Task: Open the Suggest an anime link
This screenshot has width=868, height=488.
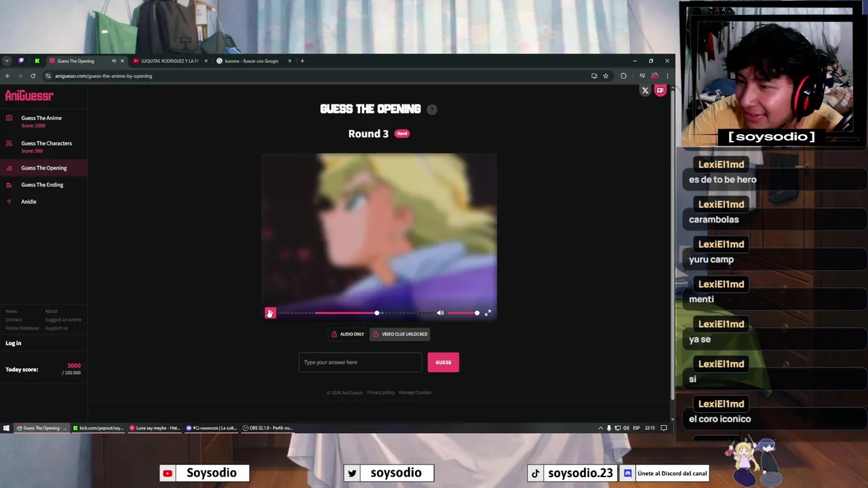Action: [63, 320]
